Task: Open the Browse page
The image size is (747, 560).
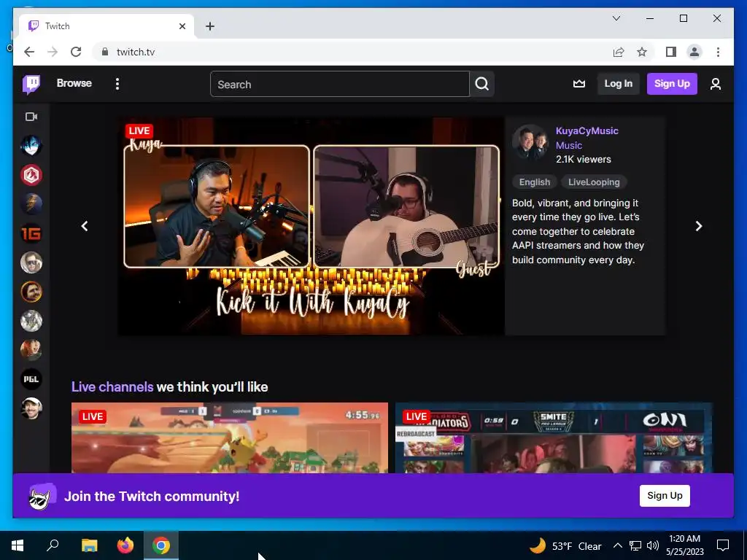Action: [x=74, y=83]
